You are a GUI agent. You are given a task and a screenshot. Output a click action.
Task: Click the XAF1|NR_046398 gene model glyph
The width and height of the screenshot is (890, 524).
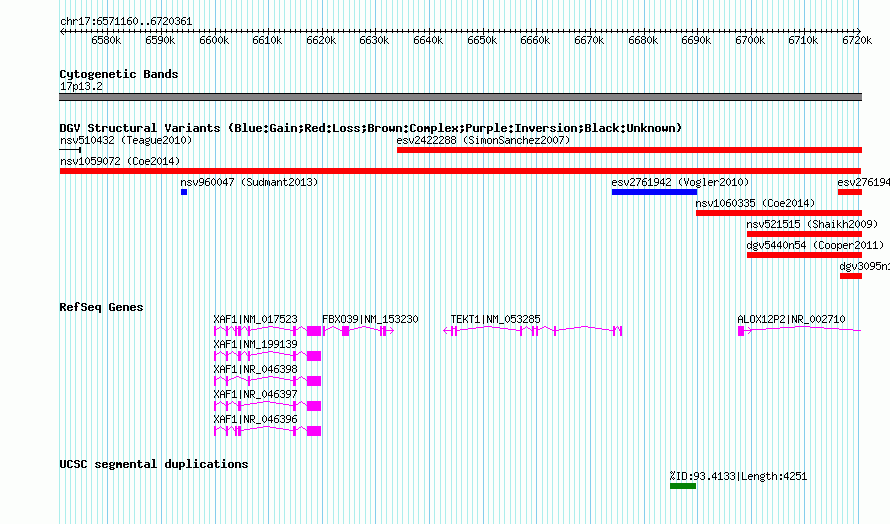pos(267,381)
